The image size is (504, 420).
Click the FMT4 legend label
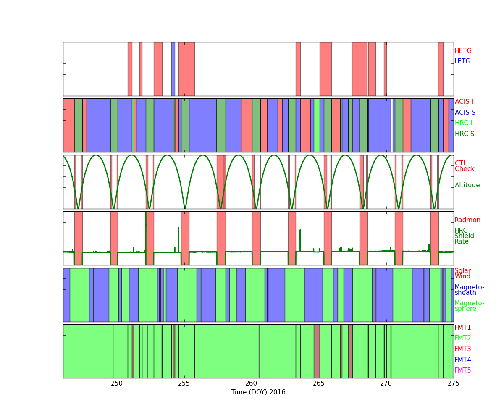coord(462,360)
